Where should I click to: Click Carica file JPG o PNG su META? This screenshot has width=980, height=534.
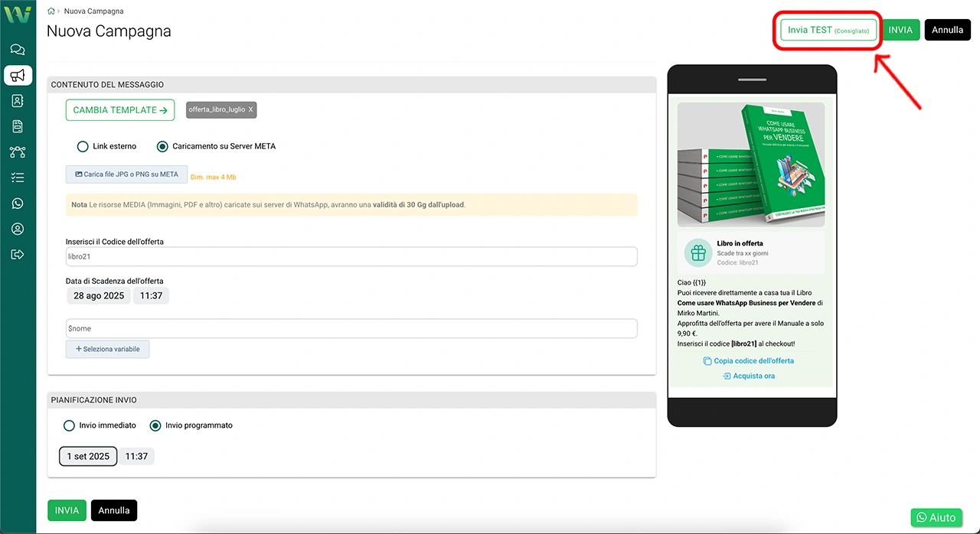click(126, 174)
